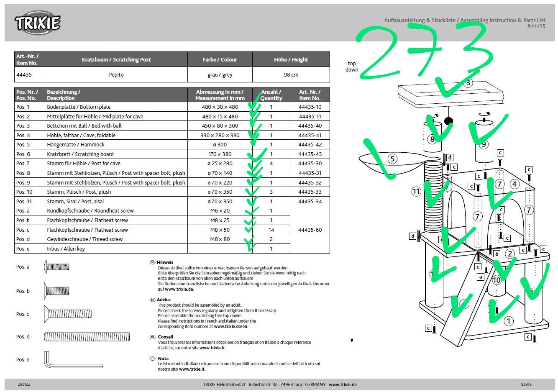Click the boxed 'a' screw label in diagram

click(x=481, y=277)
